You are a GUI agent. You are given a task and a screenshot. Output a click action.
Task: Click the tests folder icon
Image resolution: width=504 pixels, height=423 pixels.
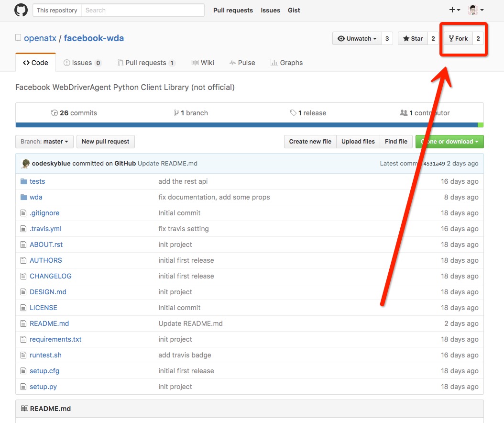[x=24, y=181]
